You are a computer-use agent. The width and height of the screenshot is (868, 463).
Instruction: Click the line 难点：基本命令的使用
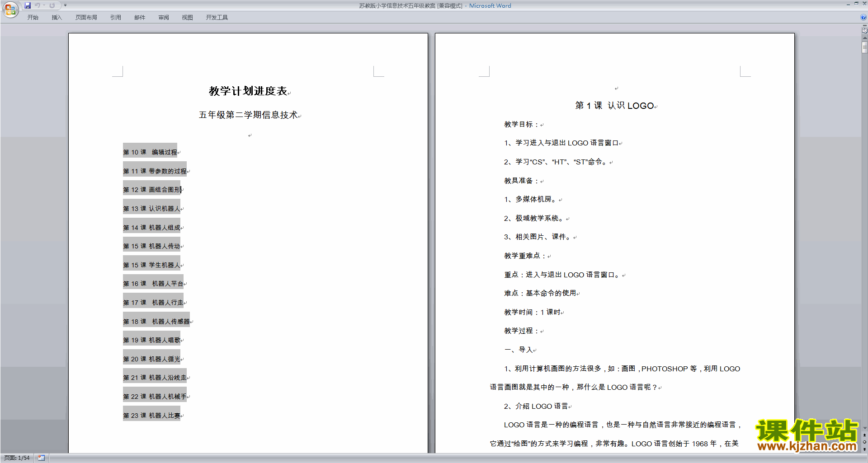tap(540, 293)
